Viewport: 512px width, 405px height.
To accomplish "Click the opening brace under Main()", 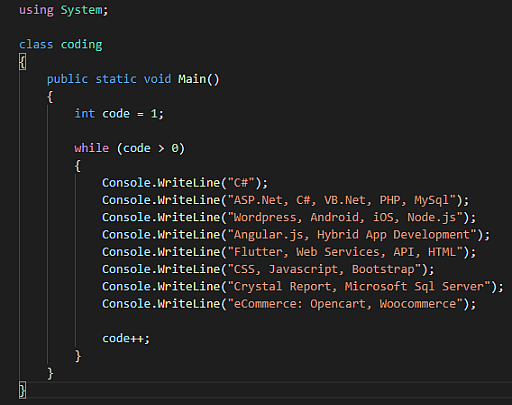I will click(50, 97).
